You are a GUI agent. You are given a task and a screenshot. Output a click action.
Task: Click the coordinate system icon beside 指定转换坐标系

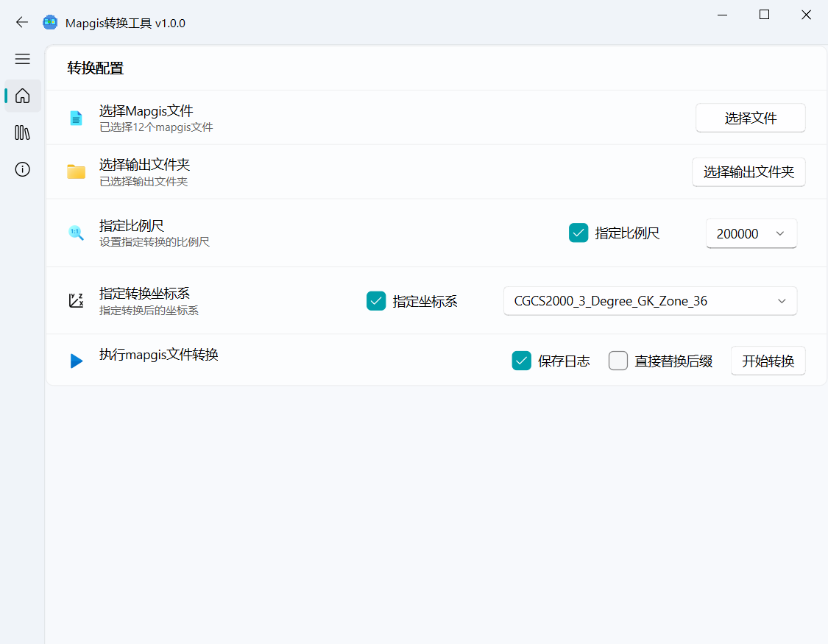pyautogui.click(x=77, y=300)
